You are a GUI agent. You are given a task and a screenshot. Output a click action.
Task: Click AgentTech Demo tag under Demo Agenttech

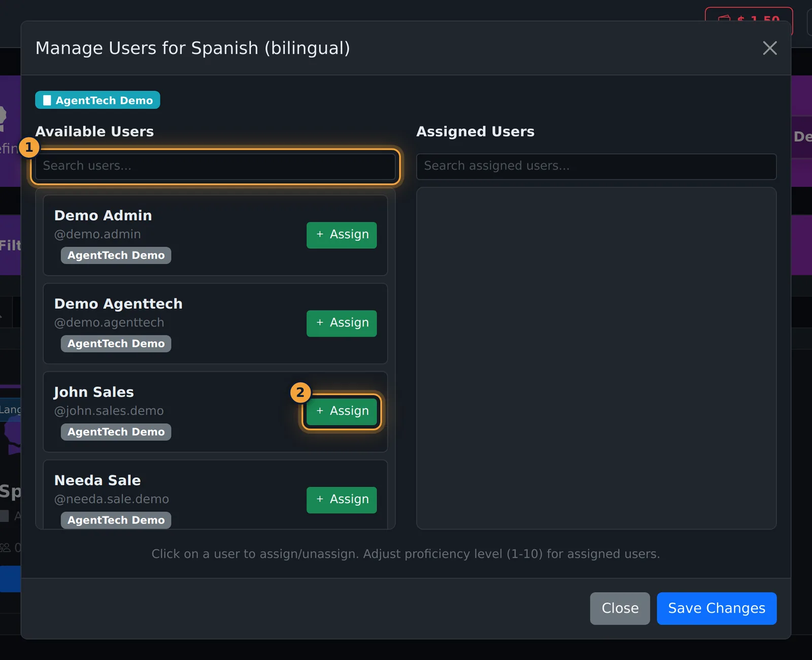click(116, 344)
